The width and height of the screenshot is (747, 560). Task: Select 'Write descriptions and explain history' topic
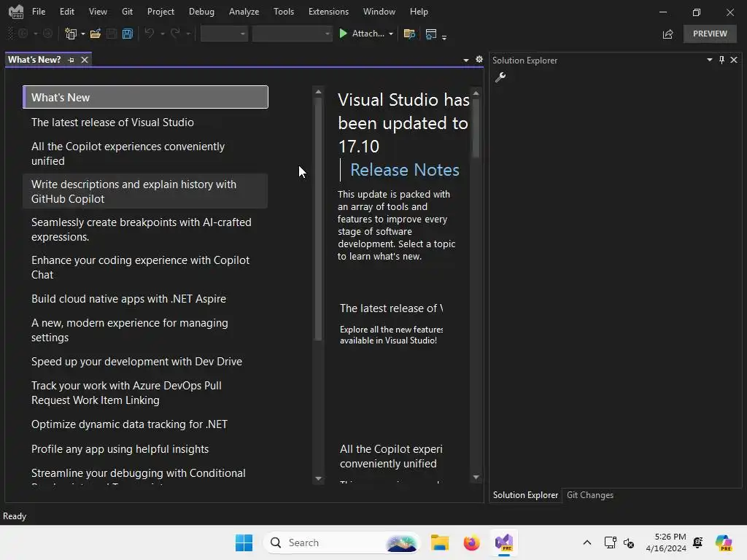point(145,192)
